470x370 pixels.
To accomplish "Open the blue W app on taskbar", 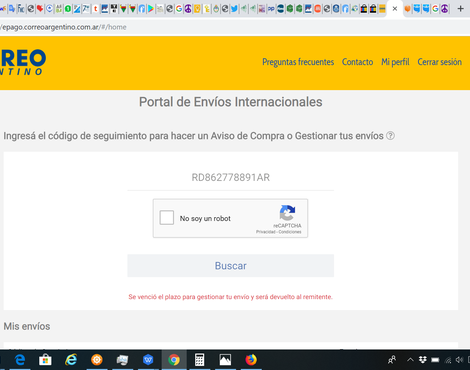I will coord(148,360).
